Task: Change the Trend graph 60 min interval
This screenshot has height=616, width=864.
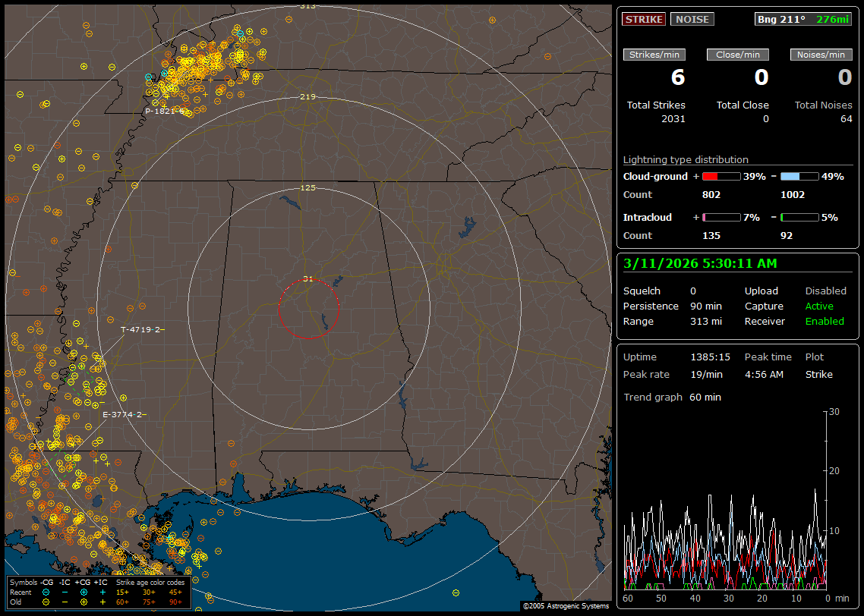Action: (x=705, y=398)
